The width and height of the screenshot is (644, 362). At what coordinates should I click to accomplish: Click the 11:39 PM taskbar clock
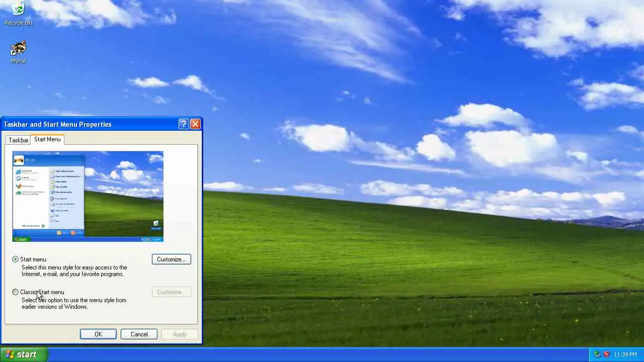pos(625,354)
